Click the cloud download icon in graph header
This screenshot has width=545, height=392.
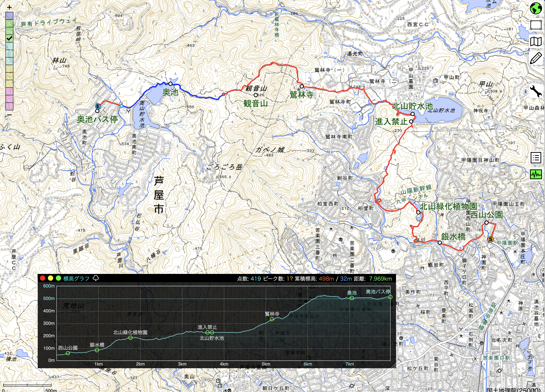(x=96, y=278)
